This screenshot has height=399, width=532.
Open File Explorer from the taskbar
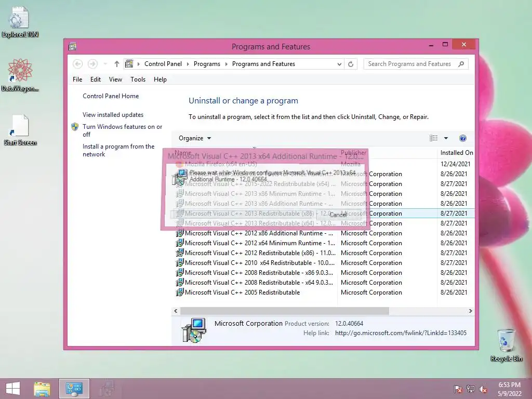42,389
